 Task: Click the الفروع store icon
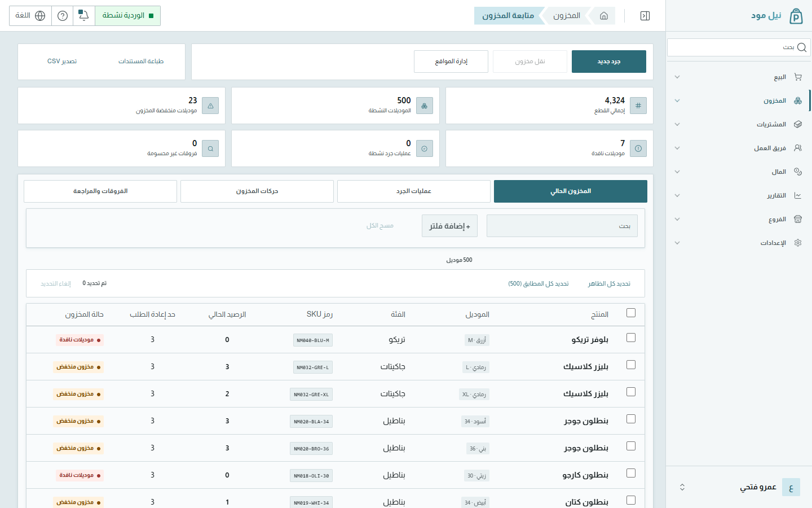coord(798,219)
